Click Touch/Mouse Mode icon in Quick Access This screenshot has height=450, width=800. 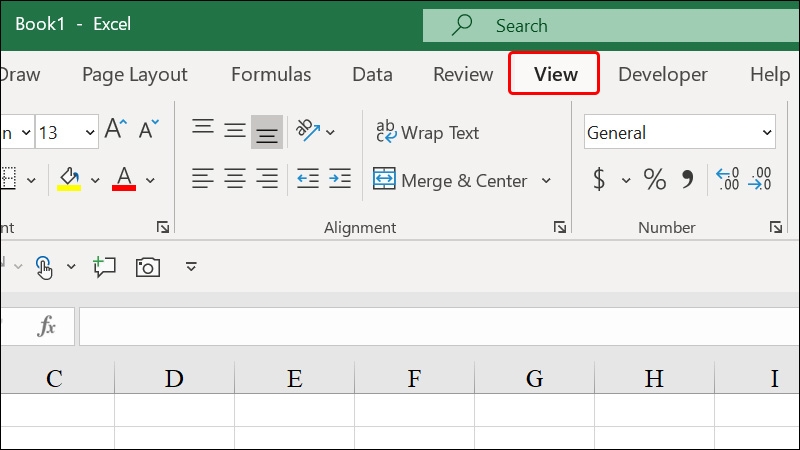pos(44,267)
